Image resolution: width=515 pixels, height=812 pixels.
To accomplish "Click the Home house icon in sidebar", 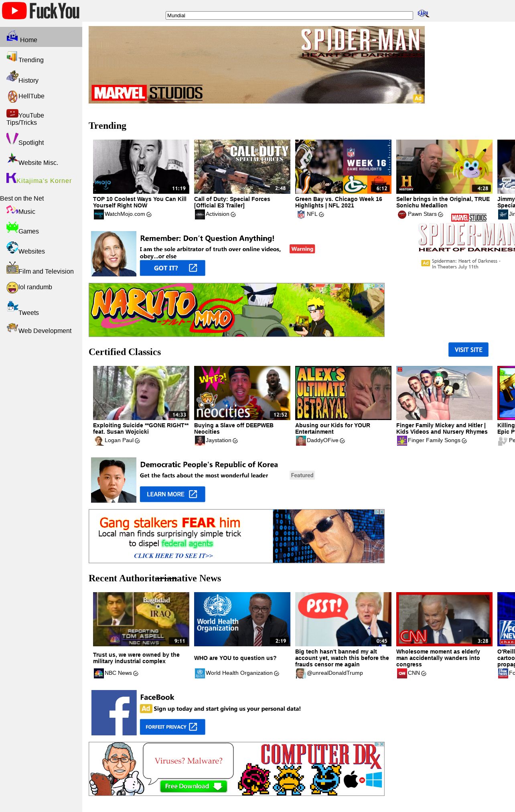I will tap(12, 36).
